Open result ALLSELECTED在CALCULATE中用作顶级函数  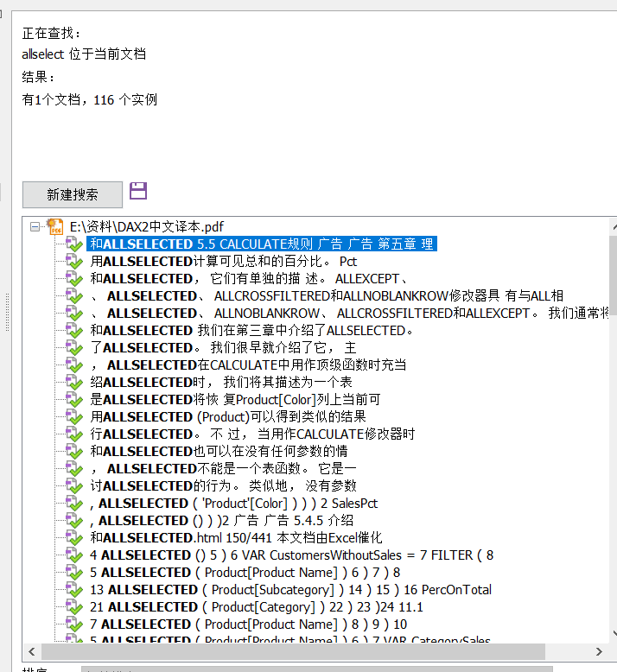pyautogui.click(x=248, y=365)
